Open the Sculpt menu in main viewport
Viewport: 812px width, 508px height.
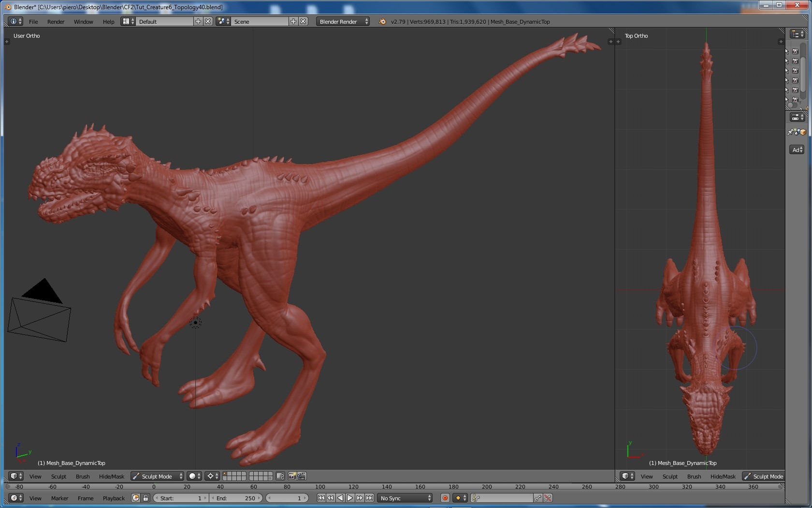tap(58, 477)
